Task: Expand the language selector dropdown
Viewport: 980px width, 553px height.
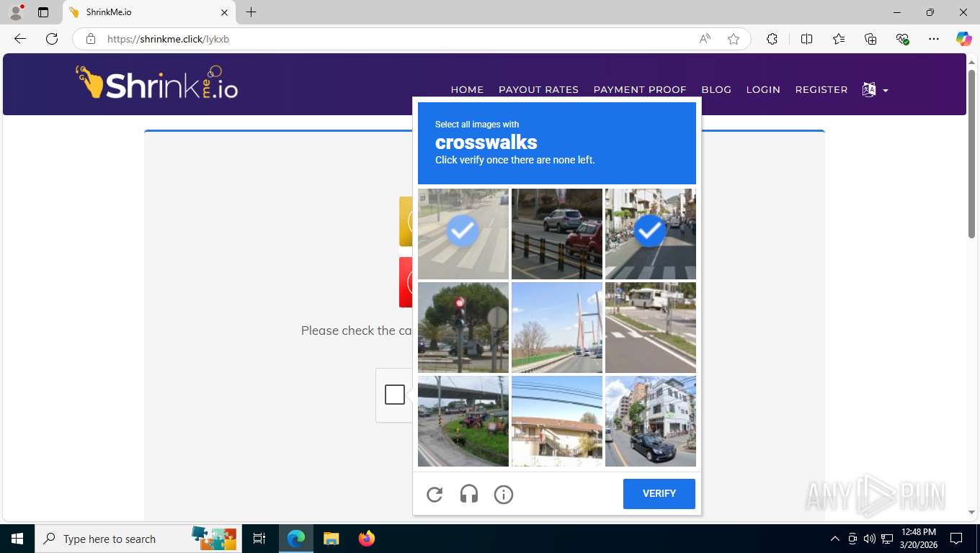Action: [876, 90]
